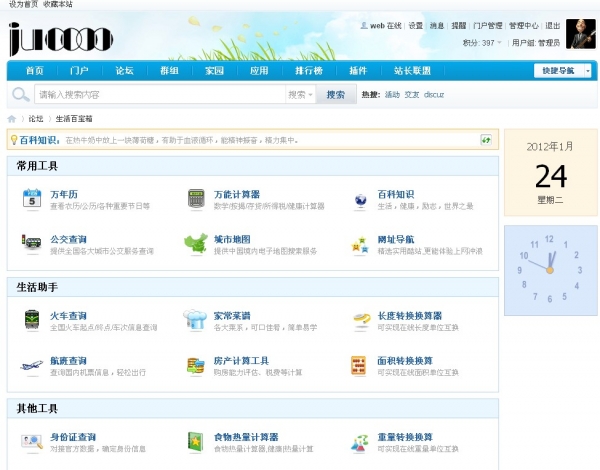Viewport: 600px width, 470px height.
Task: Open the 万年历 calendar icon
Action: (x=32, y=199)
